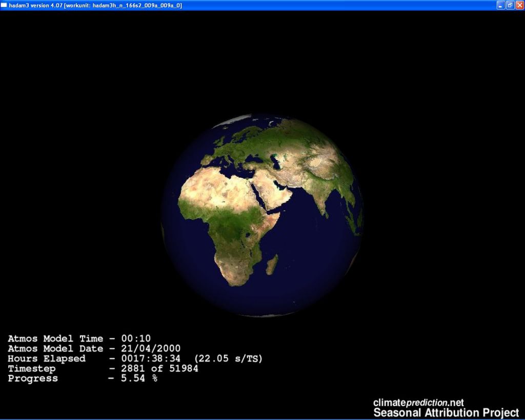Click the hadam3 application icon in title bar
The width and height of the screenshot is (525, 420).
tap(4, 5)
